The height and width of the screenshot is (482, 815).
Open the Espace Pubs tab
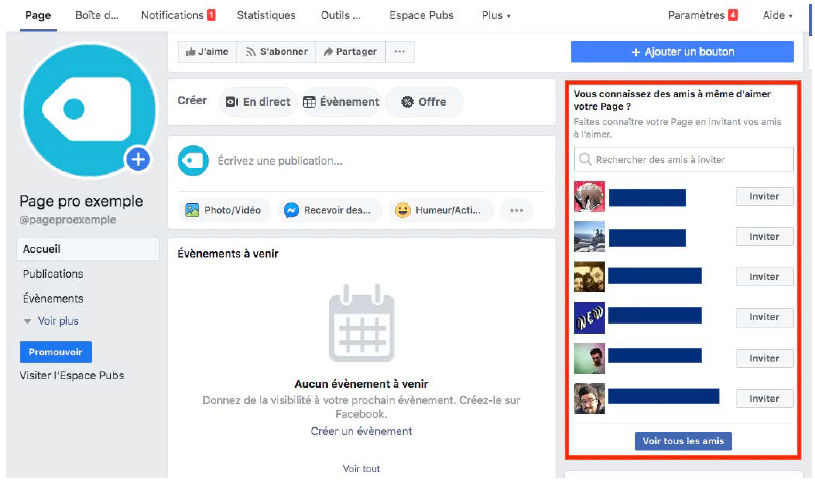[x=422, y=16]
